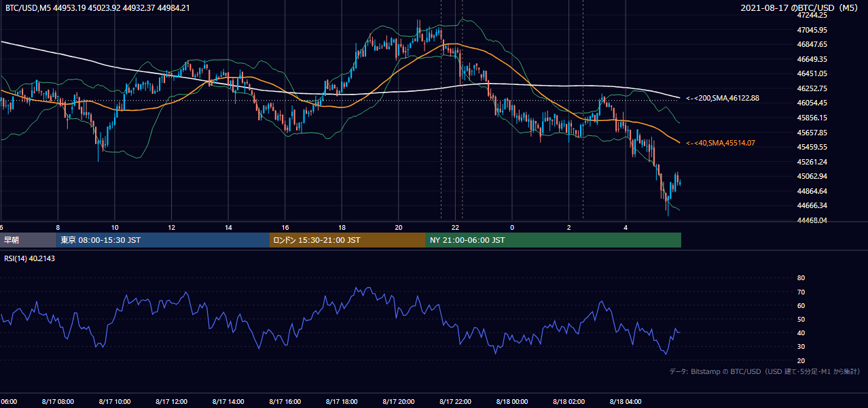Image resolution: width=868 pixels, height=408 pixels.
Task: Click the 8/18 04:00 date axis label
Action: tap(626, 402)
